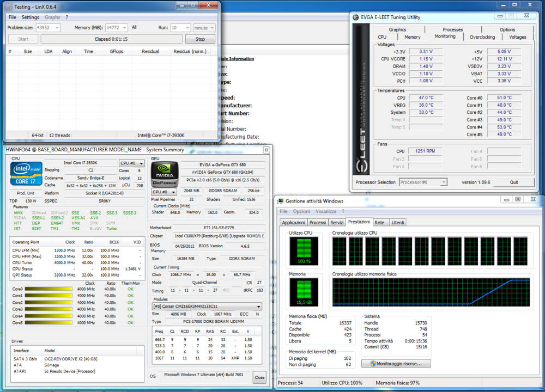Click the GFlops column header in LinX

coord(117,51)
